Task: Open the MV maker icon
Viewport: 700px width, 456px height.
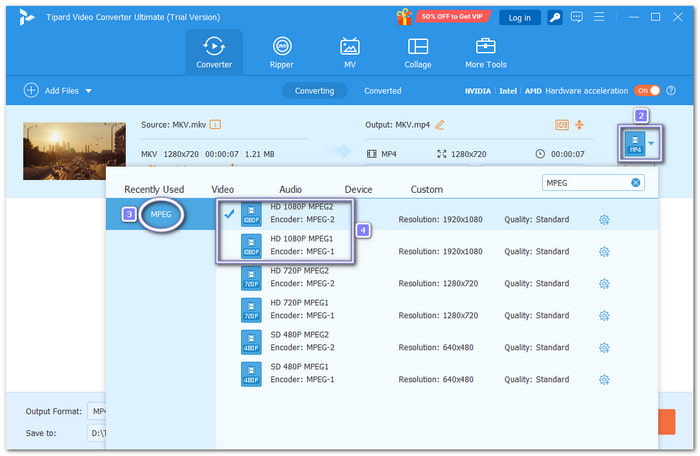Action: click(x=350, y=52)
